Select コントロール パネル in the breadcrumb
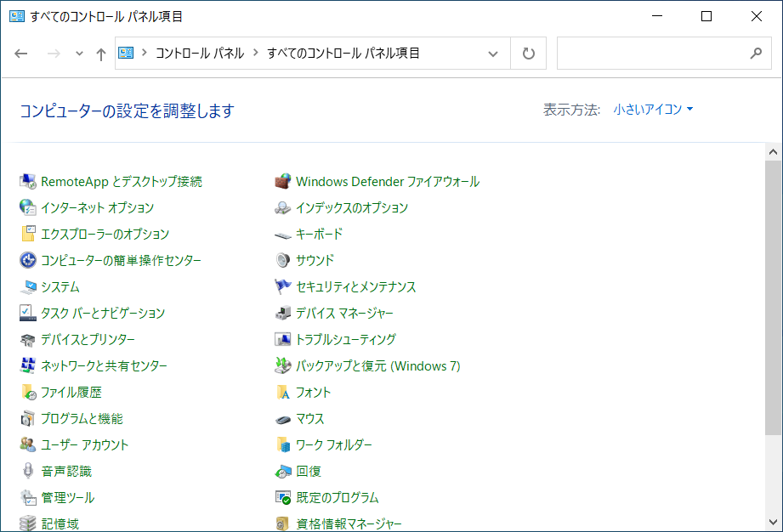The width and height of the screenshot is (783, 532). coord(200,53)
